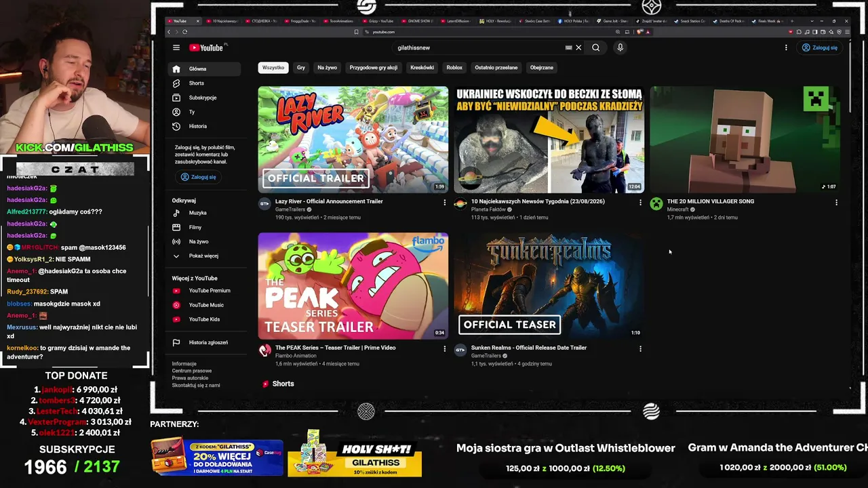Viewport: 868px width, 488px height.
Task: Open Flambo Animation channel avatar
Action: (x=264, y=350)
